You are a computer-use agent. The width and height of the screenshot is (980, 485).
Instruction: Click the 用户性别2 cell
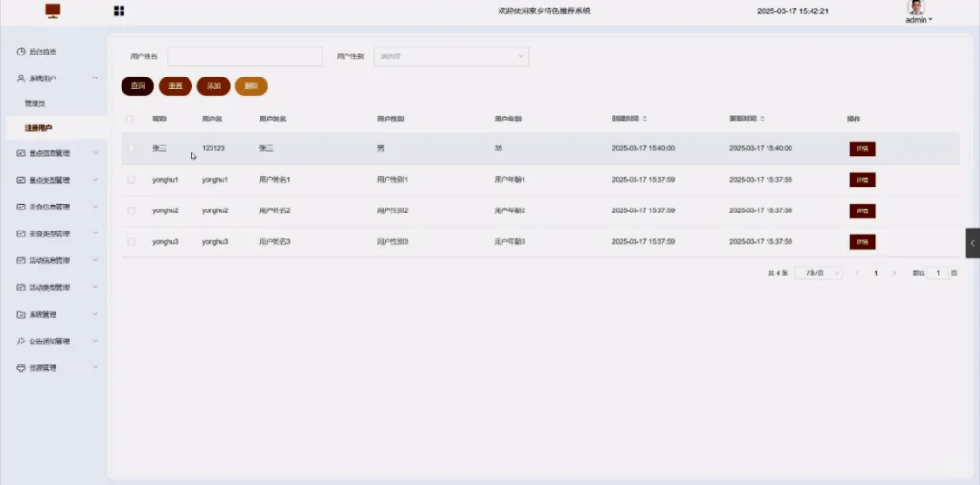click(x=392, y=210)
